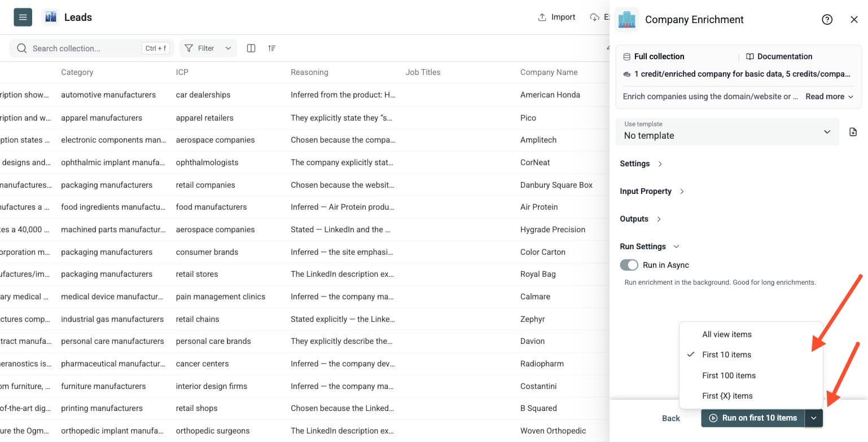
Task: Choose First 100 items option
Action: [751, 375]
